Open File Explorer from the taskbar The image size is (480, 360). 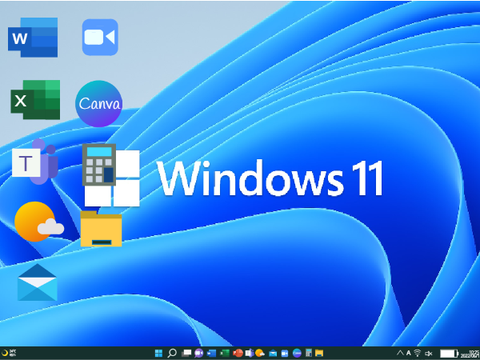[x=319, y=353]
